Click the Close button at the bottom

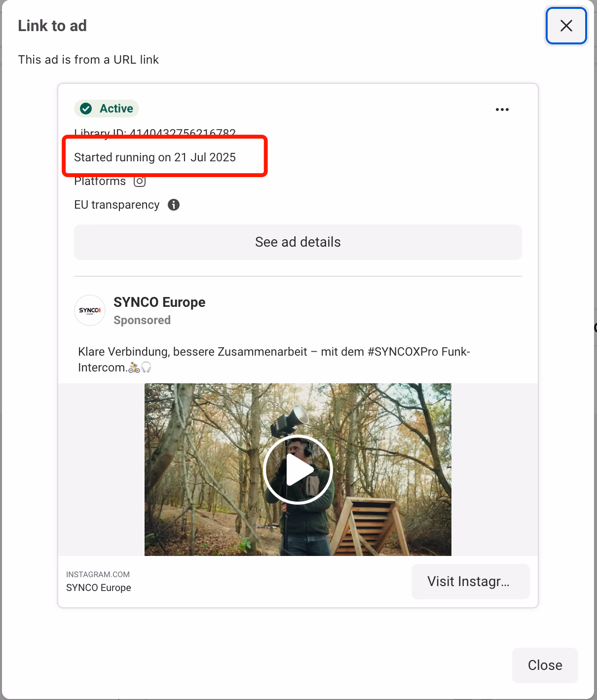(545, 665)
